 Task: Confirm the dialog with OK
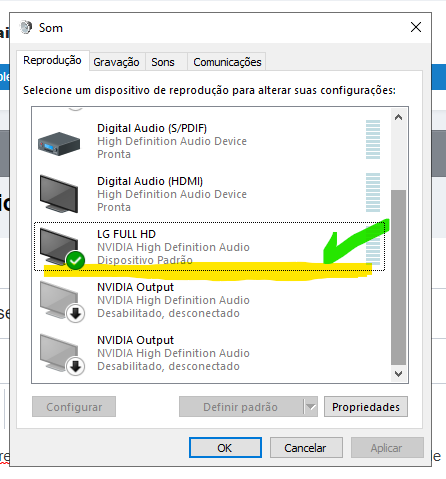coord(225,448)
